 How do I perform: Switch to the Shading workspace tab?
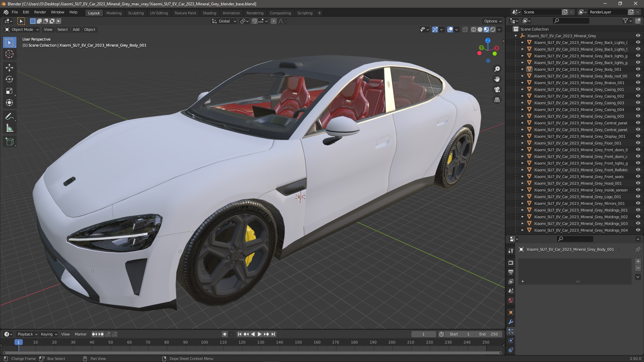pos(209,13)
